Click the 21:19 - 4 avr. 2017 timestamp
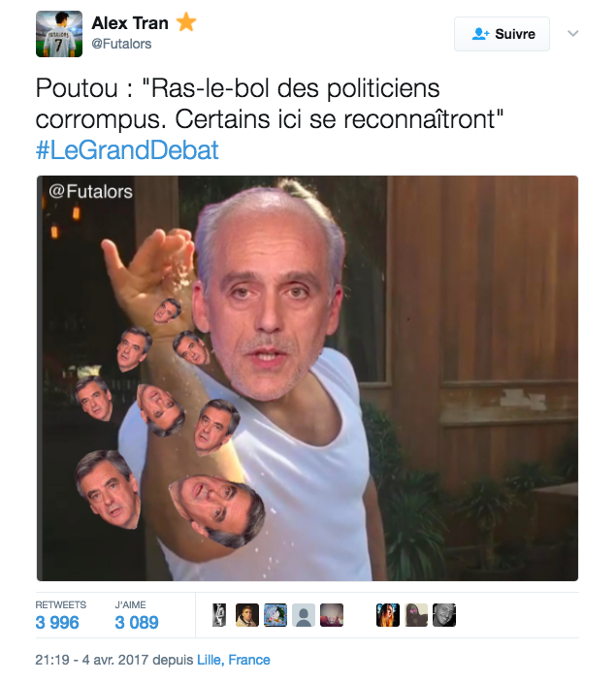This screenshot has width=616, height=683. click(x=92, y=660)
